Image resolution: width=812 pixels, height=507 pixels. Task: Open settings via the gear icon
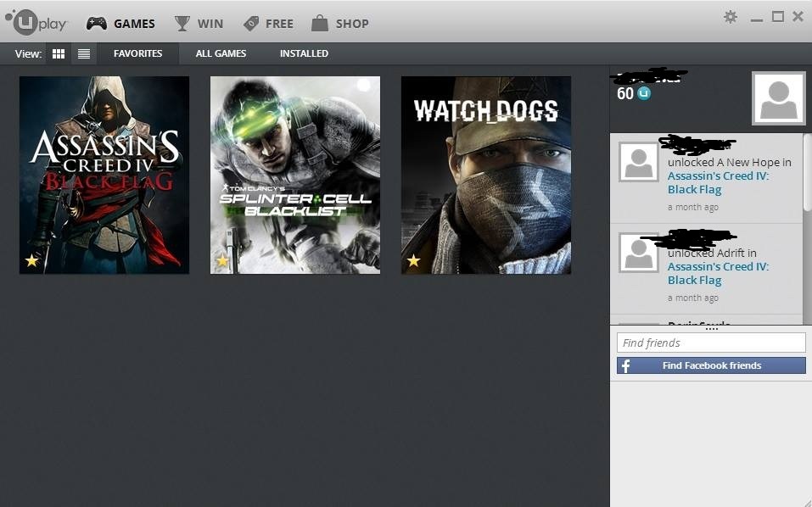point(731,17)
